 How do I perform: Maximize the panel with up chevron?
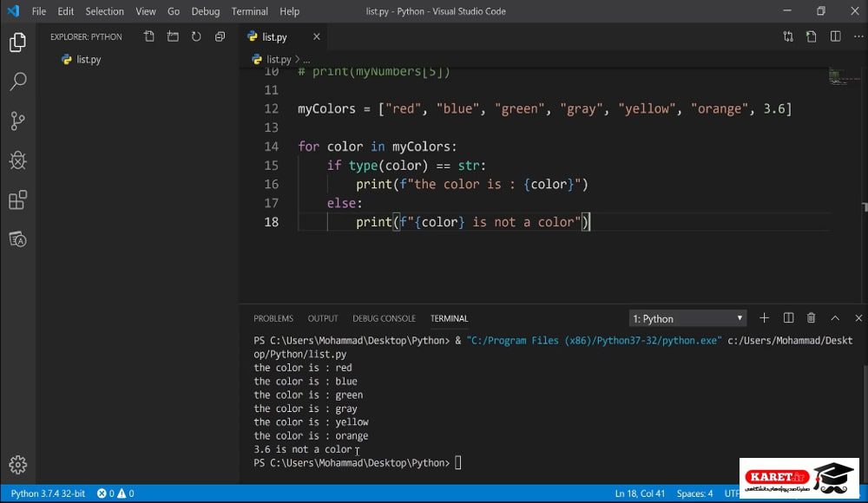click(835, 318)
